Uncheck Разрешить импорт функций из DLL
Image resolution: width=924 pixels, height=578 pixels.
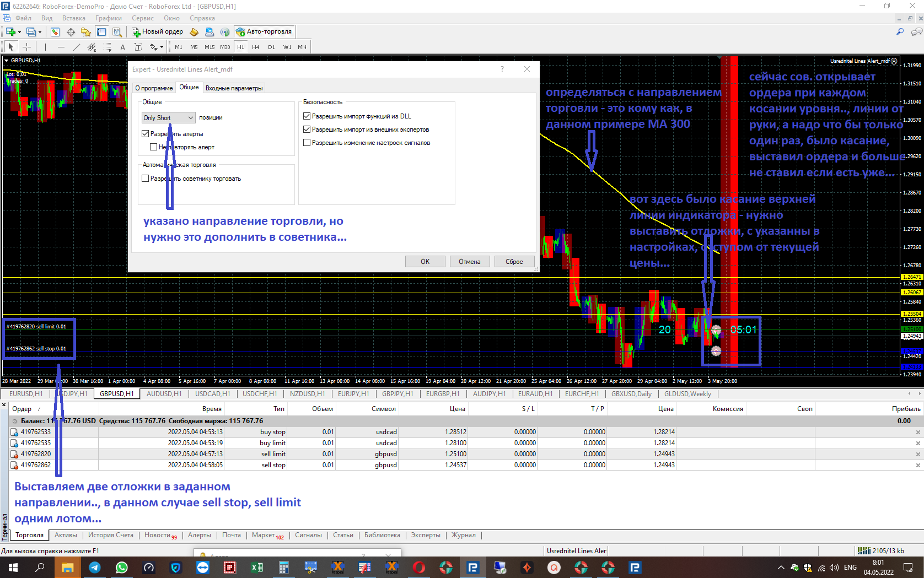click(x=307, y=116)
